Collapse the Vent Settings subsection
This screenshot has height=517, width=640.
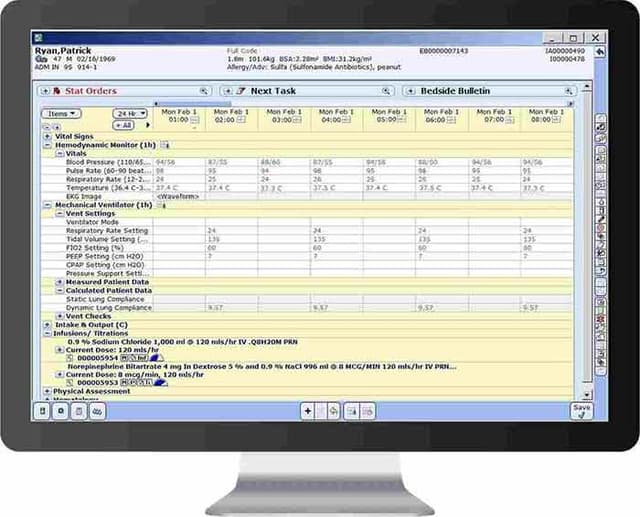point(60,213)
